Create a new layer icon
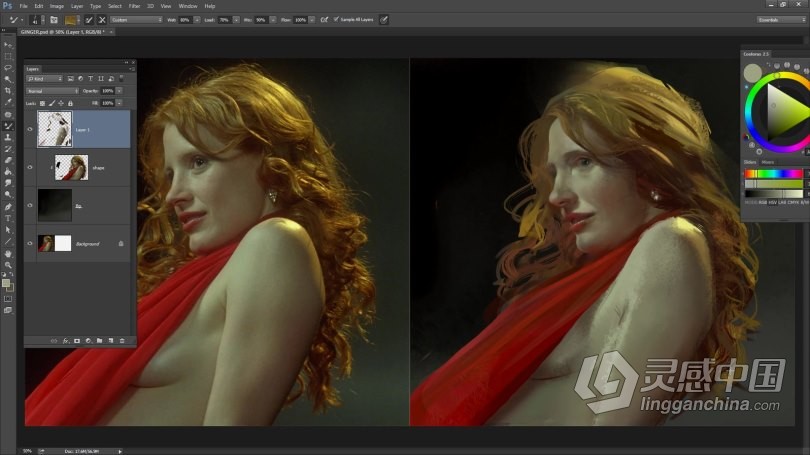 click(x=111, y=341)
